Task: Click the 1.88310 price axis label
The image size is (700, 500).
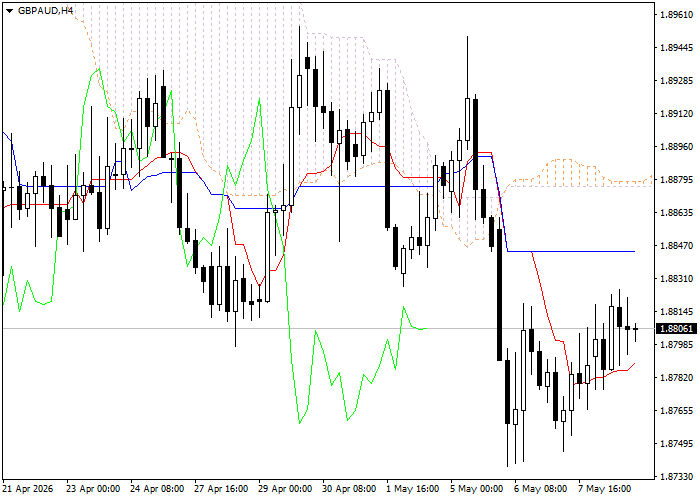Action: (x=677, y=279)
